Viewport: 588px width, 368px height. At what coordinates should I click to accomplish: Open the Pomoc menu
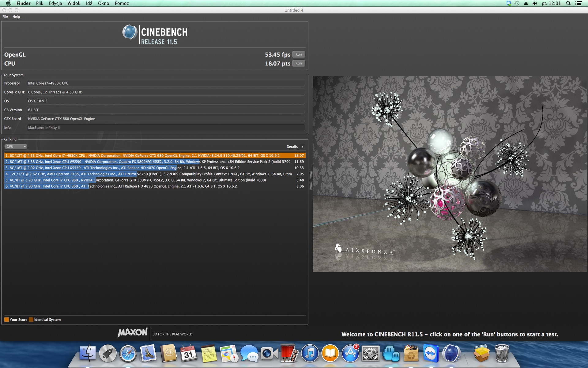122,3
